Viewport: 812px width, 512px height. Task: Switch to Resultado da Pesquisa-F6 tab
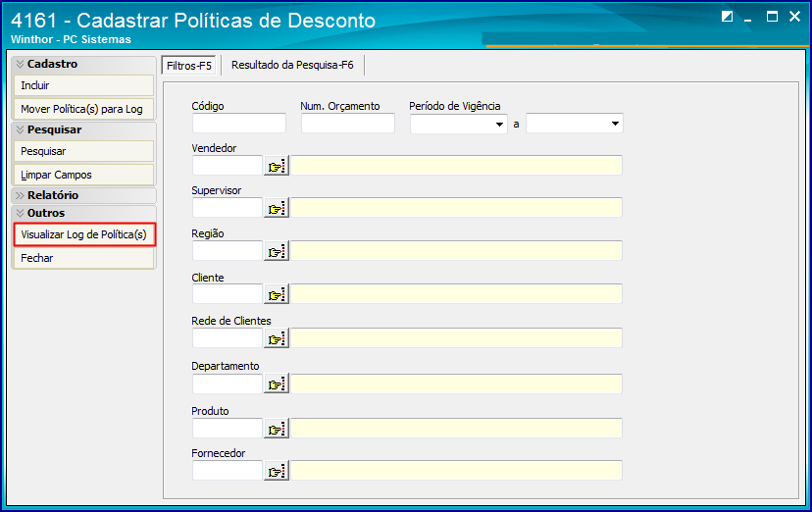pos(292,66)
